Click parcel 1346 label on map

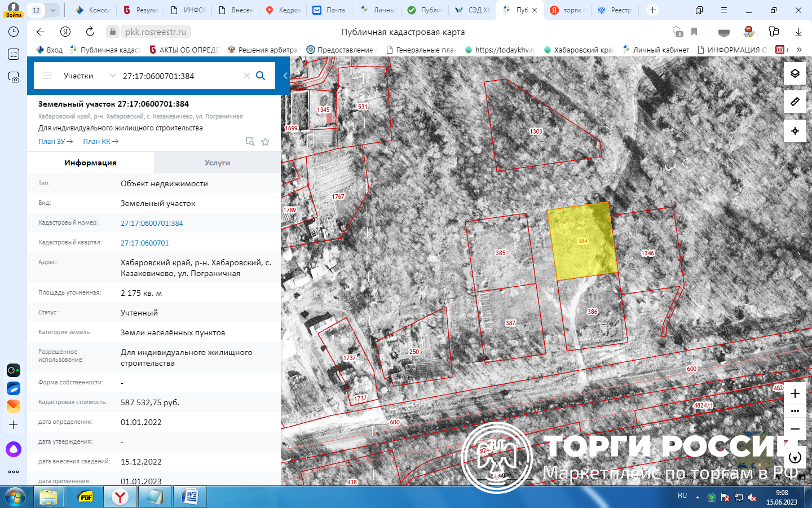pyautogui.click(x=647, y=253)
